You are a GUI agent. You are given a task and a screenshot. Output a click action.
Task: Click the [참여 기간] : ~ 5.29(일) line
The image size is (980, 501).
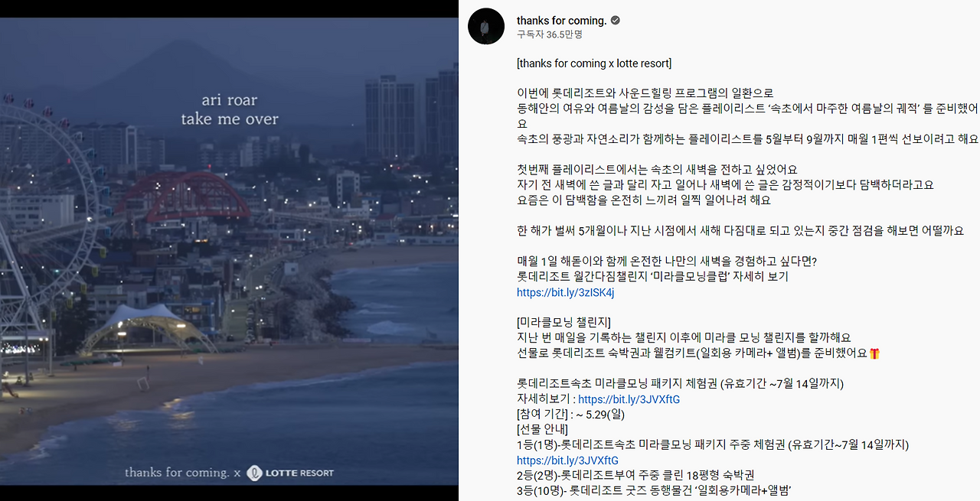click(x=571, y=415)
